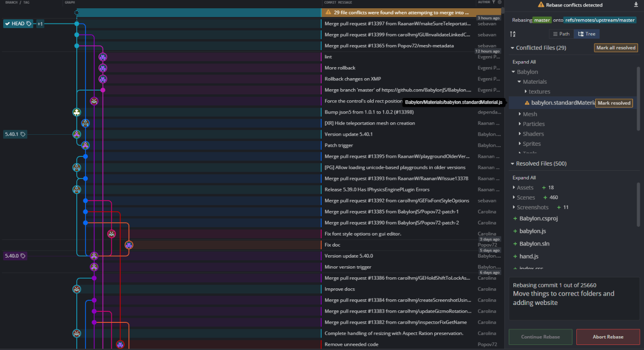
Task: Click the HEAD branch label
Action: click(x=18, y=23)
